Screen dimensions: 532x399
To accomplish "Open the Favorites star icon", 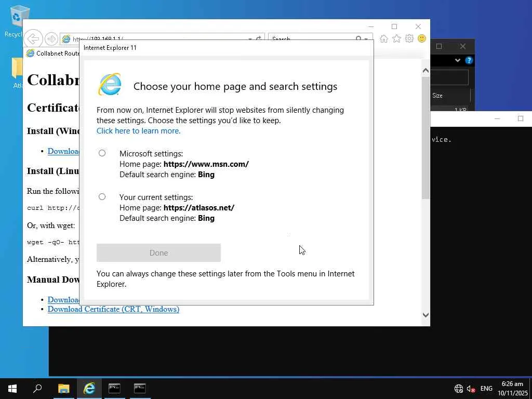I will pos(396,38).
